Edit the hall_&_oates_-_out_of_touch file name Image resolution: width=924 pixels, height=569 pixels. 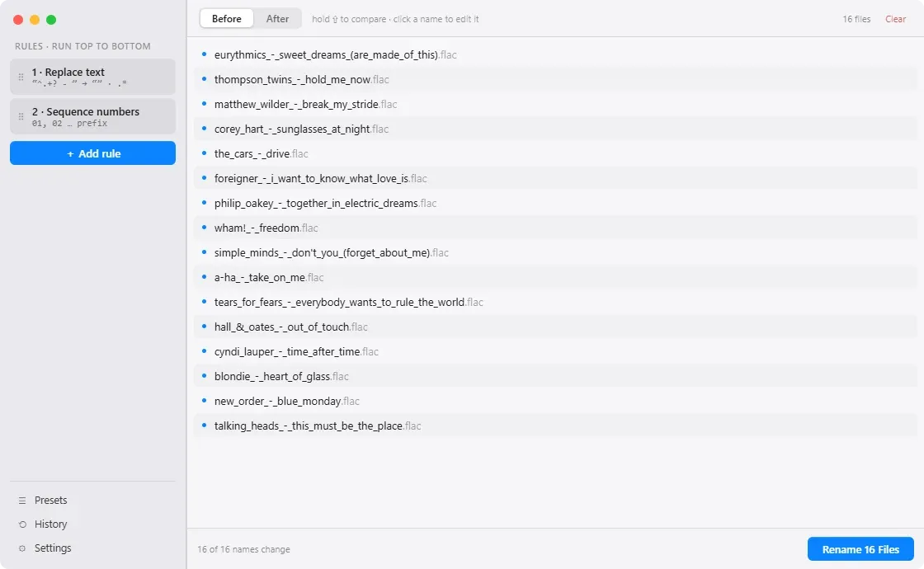pos(290,327)
